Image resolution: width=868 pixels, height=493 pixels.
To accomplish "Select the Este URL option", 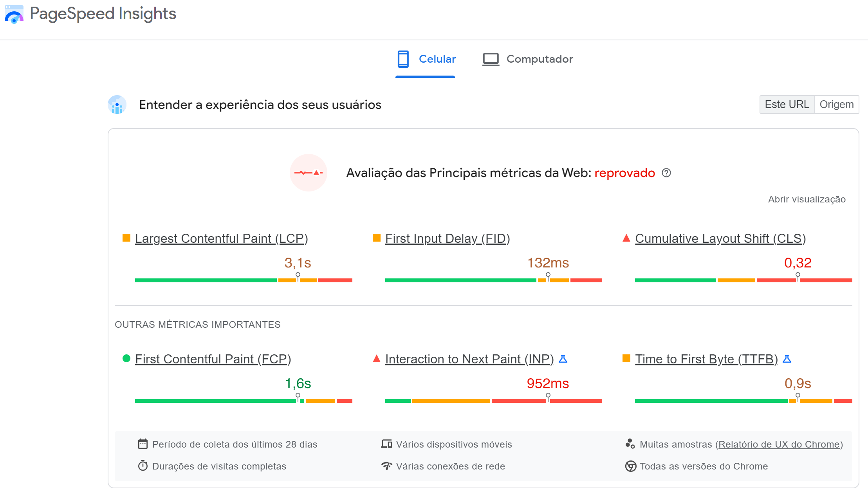I will coord(787,104).
